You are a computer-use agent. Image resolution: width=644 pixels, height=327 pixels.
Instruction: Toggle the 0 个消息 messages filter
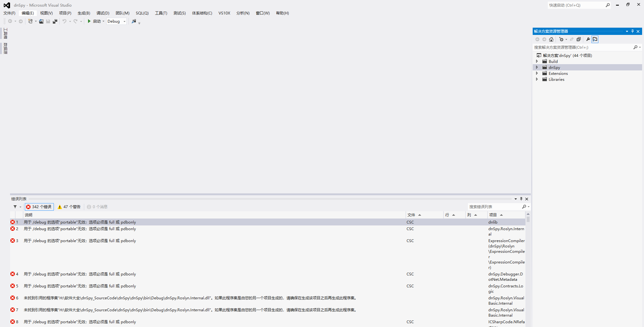point(97,207)
